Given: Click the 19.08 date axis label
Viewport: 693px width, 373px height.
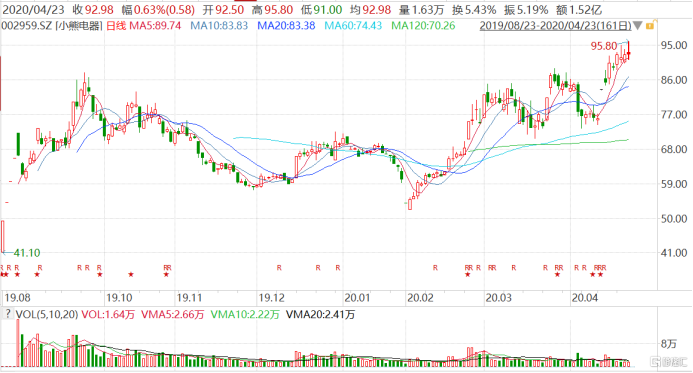Looking at the screenshot, I should [17, 297].
